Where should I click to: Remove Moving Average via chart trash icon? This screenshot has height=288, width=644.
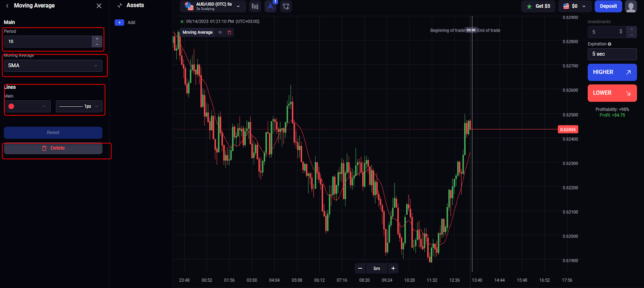pyautogui.click(x=229, y=32)
